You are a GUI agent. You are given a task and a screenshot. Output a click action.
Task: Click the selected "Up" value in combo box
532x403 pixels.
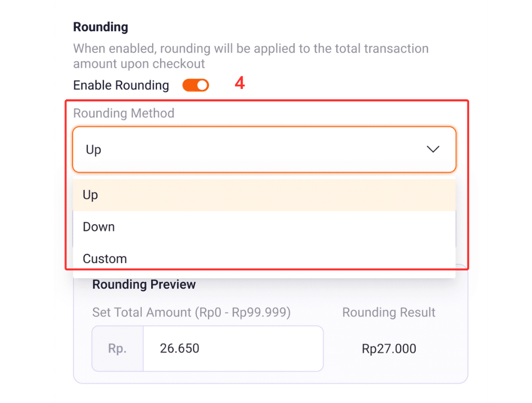click(94, 150)
